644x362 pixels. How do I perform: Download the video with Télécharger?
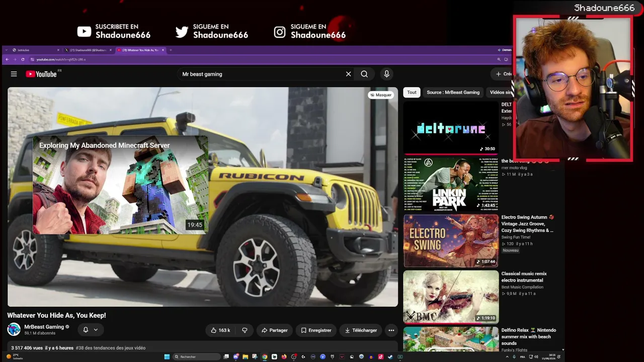(x=361, y=330)
